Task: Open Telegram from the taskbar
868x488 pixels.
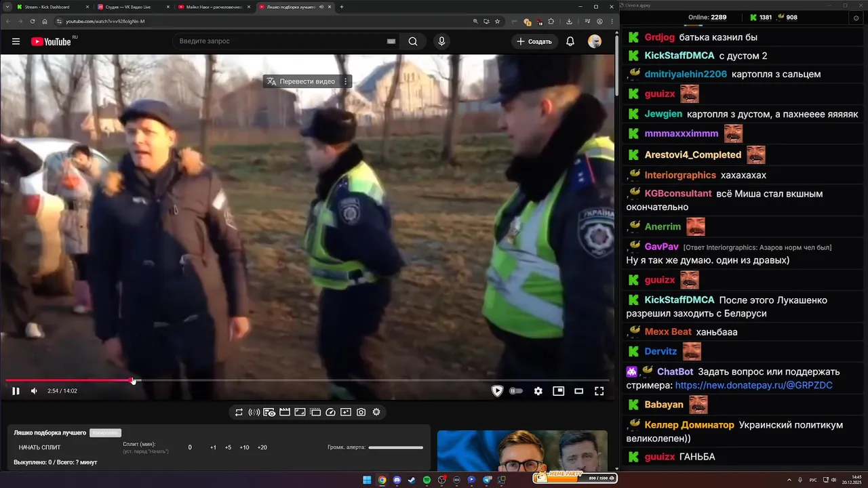Action: click(486, 480)
